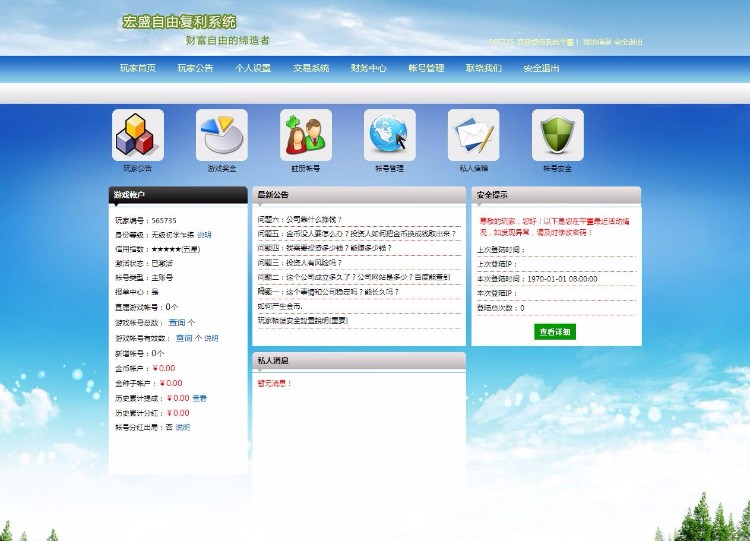Open 玩家帐号安全设置说明 announcement
The width and height of the screenshot is (750, 541).
point(303,320)
